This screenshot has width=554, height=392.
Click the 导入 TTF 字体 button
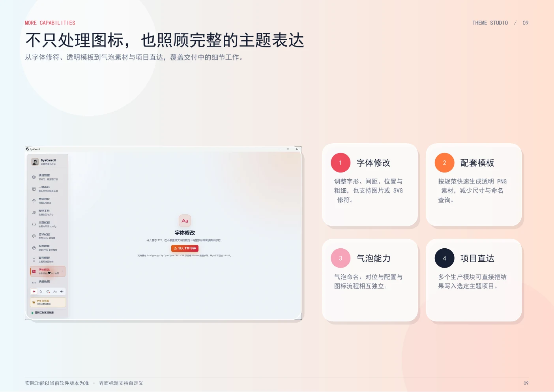pyautogui.click(x=185, y=248)
